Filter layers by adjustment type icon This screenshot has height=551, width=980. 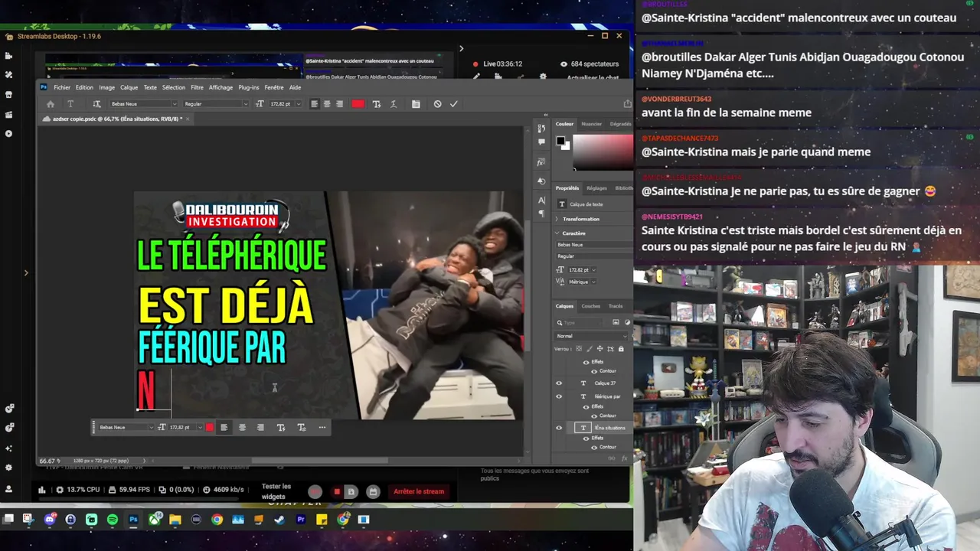(x=627, y=323)
